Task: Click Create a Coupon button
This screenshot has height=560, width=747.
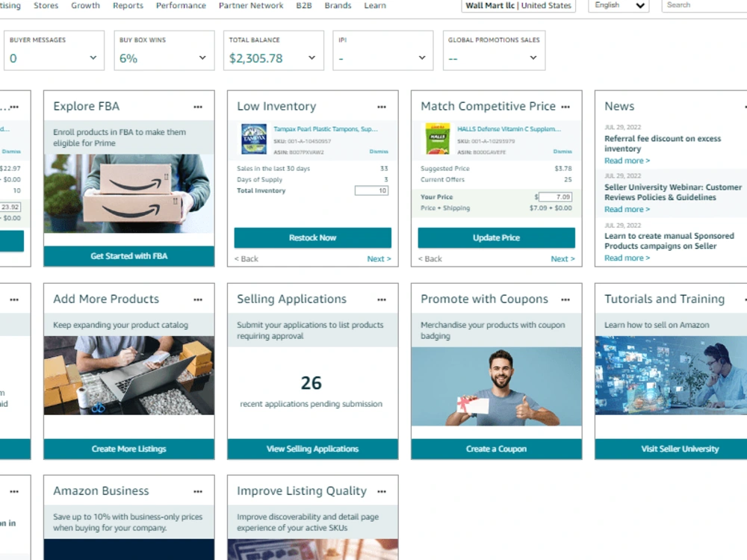Action: click(x=497, y=449)
